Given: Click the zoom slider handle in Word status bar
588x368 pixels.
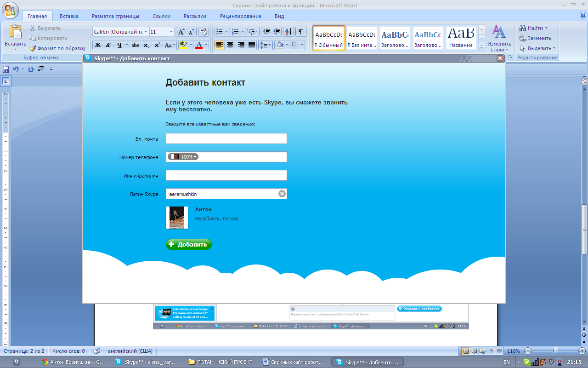Looking at the screenshot, I should pos(555,351).
